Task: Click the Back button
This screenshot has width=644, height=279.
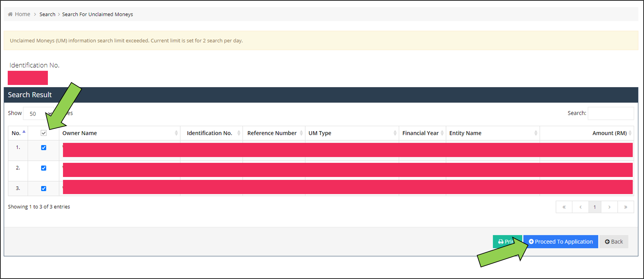Action: click(614, 242)
